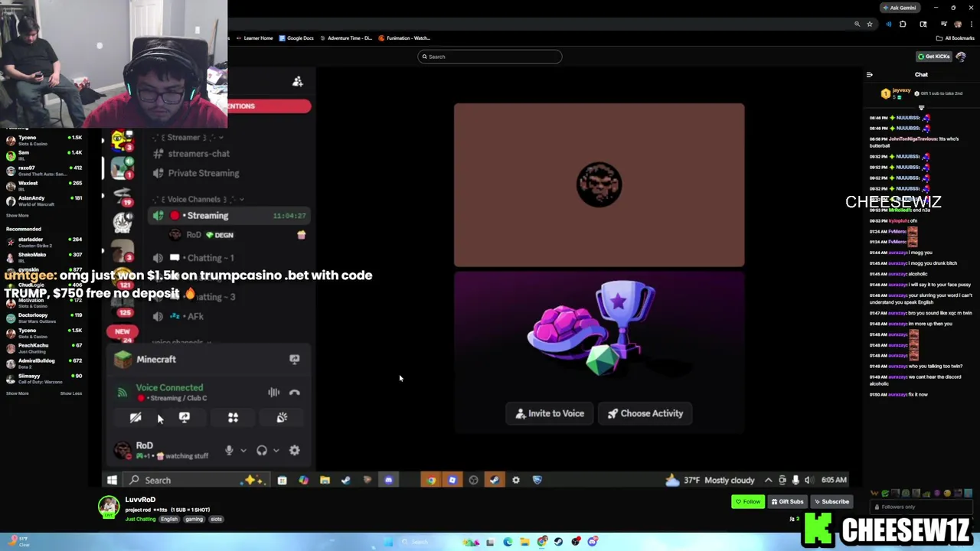Viewport: 980px width, 551px height.
Task: Open Kick profile avatar menu
Action: coord(961,57)
